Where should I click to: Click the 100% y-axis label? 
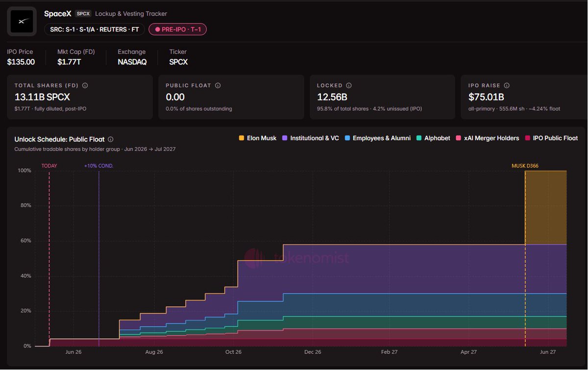point(24,171)
